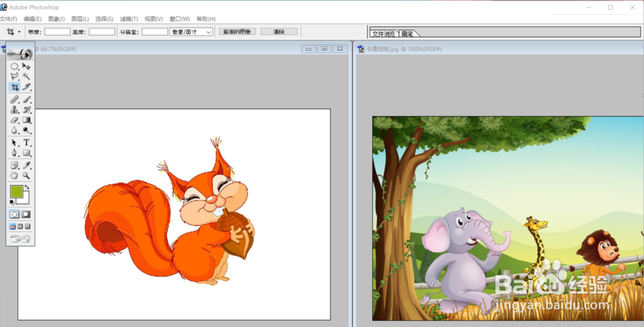Maximize the squirrel document window
Image resolution: width=644 pixels, height=327 pixels.
(x=324, y=49)
